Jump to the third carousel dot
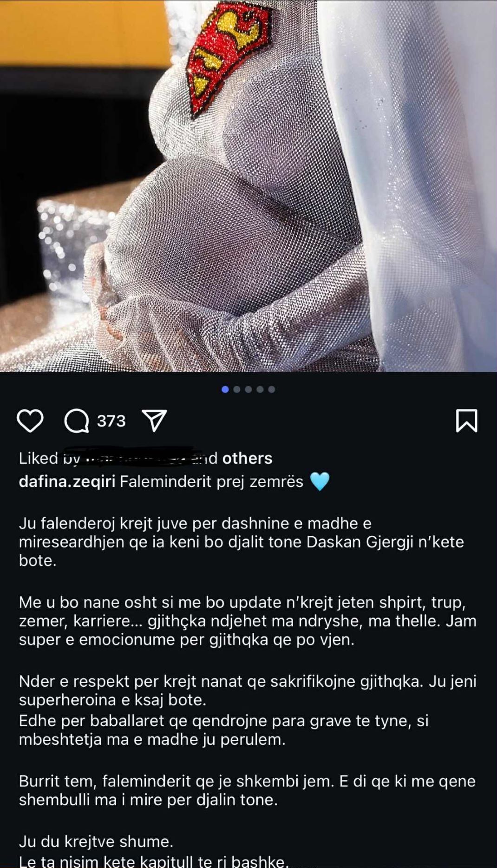Image resolution: width=497 pixels, height=868 pixels. 248,389
